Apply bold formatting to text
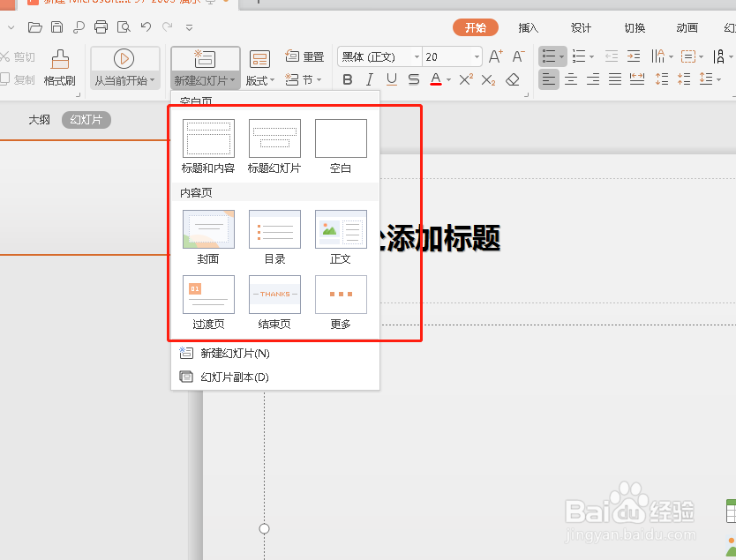736x560 pixels. click(347, 79)
